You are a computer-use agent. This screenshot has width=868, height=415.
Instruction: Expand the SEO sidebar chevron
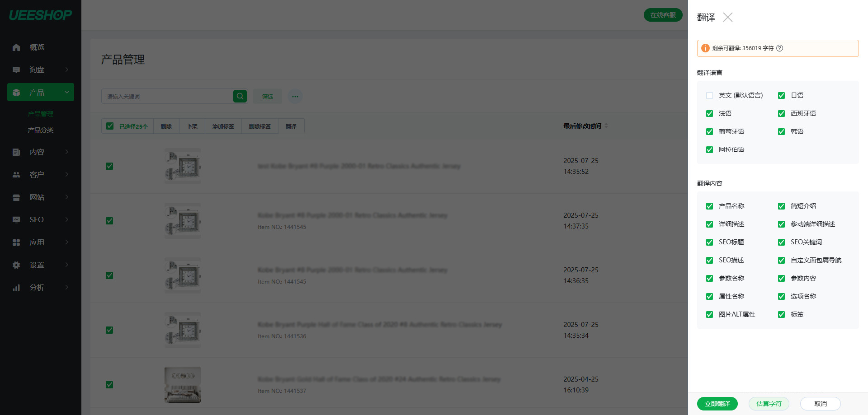tap(66, 219)
